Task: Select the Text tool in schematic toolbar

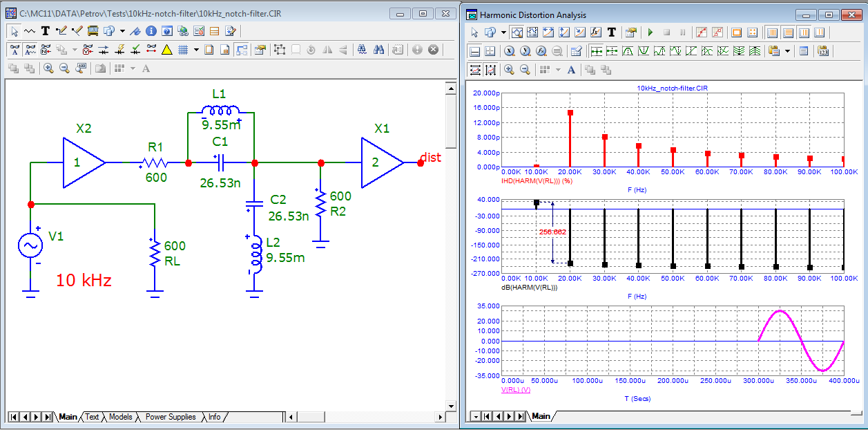Action: pyautogui.click(x=46, y=31)
